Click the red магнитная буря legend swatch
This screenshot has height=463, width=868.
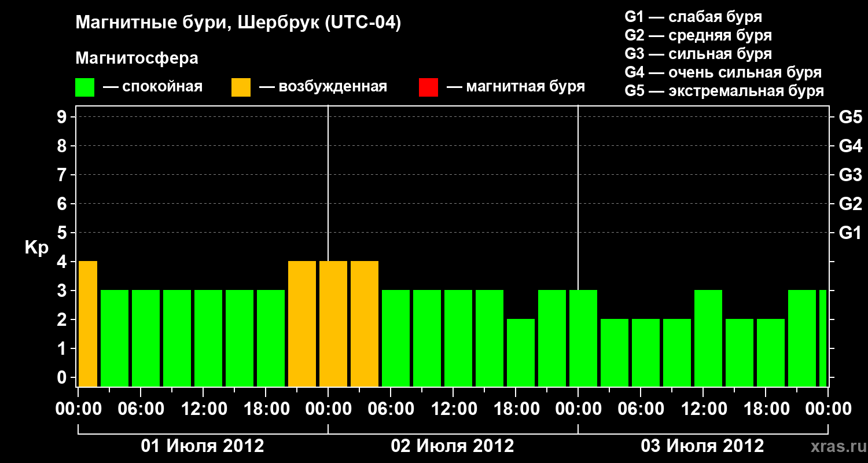pos(428,87)
